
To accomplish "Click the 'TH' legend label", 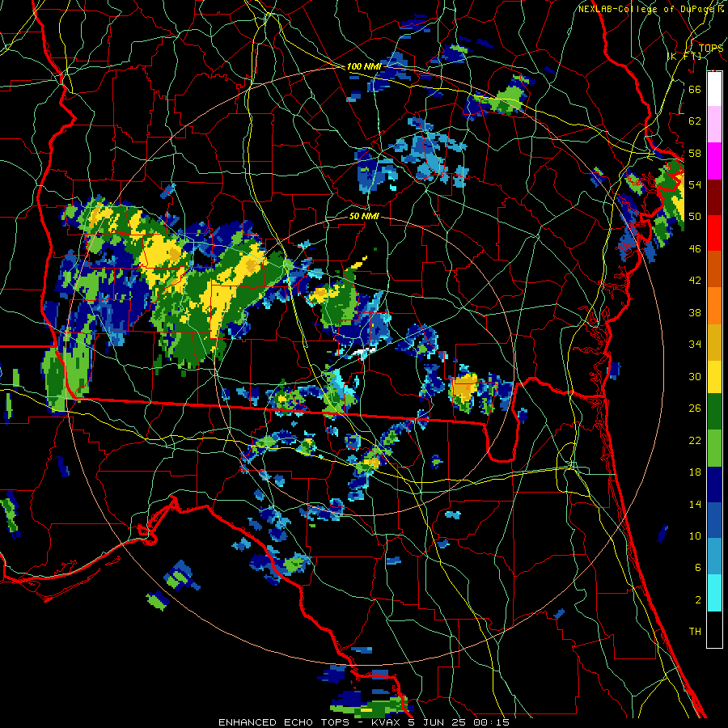I will click(695, 632).
